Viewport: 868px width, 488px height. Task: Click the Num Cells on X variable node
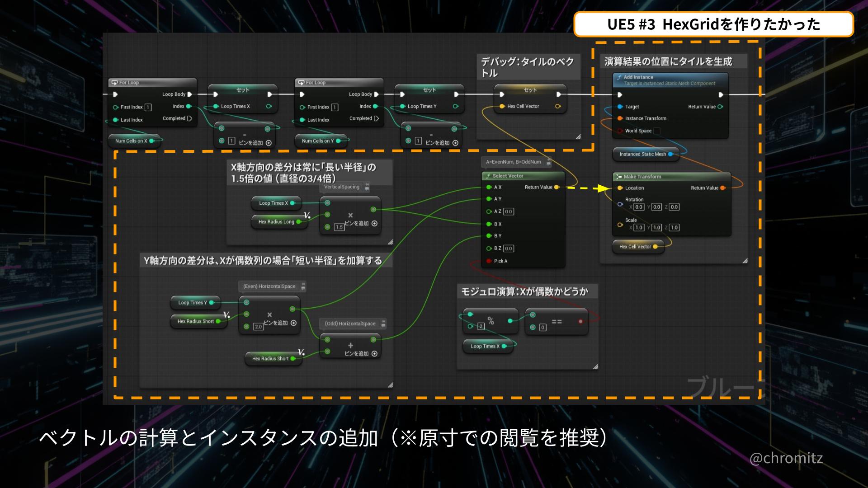[131, 141]
